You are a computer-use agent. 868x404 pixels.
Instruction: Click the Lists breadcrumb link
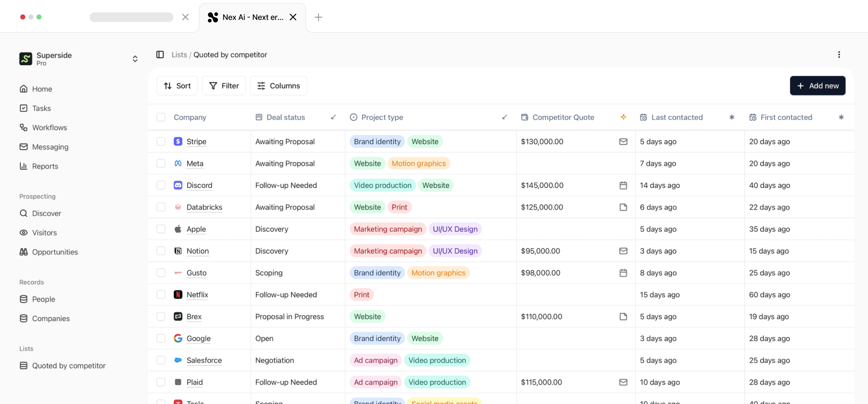coord(179,55)
